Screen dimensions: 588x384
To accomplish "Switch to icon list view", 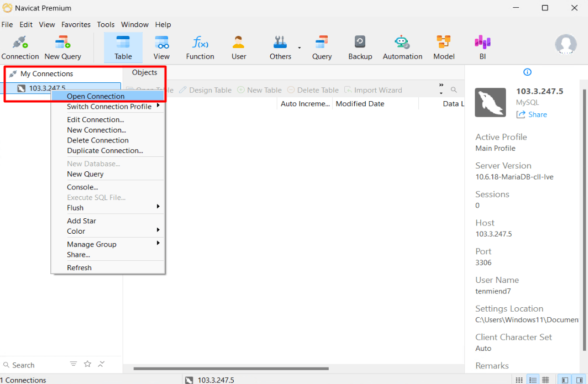I will (x=519, y=380).
